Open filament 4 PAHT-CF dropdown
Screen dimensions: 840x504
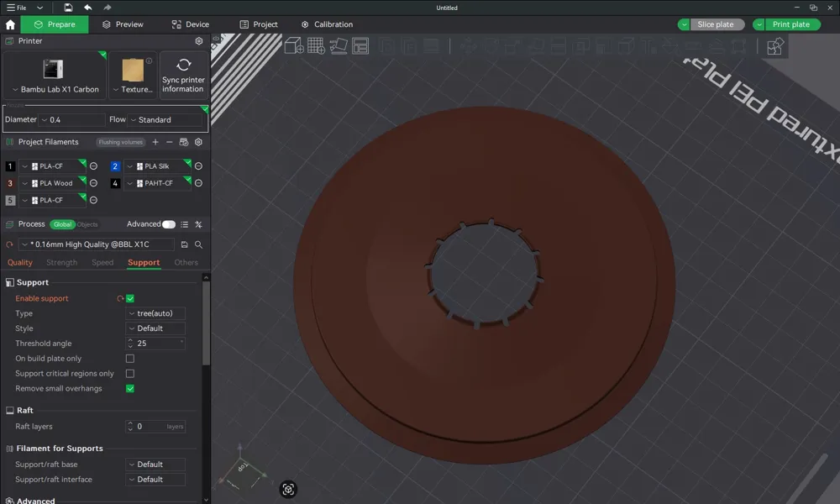pos(158,183)
